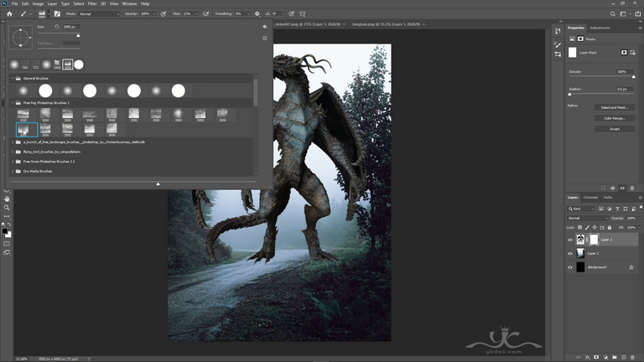This screenshot has height=362, width=644.
Task: Select the Brush tool preset icon
Action: click(x=23, y=13)
